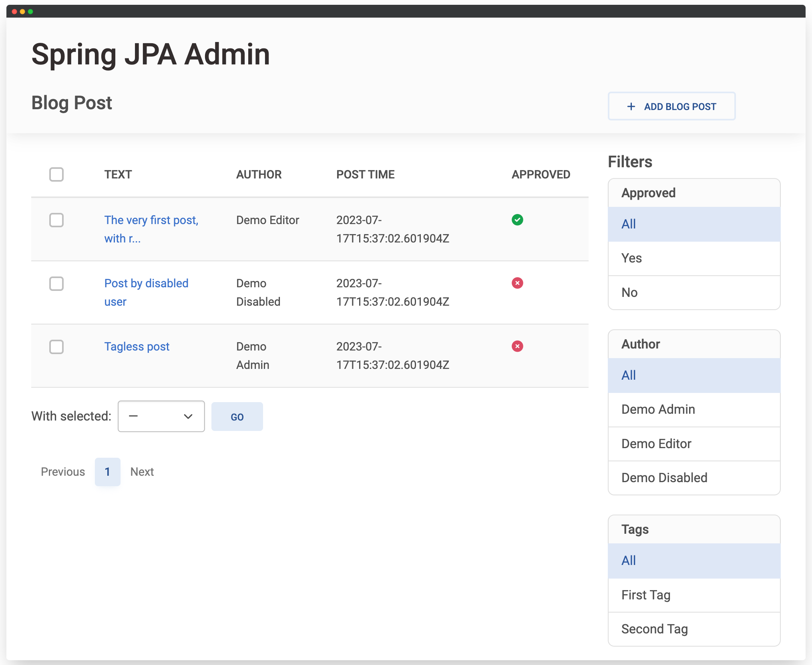
Task: Click post time of 'Tagless post' row
Action: [393, 356]
